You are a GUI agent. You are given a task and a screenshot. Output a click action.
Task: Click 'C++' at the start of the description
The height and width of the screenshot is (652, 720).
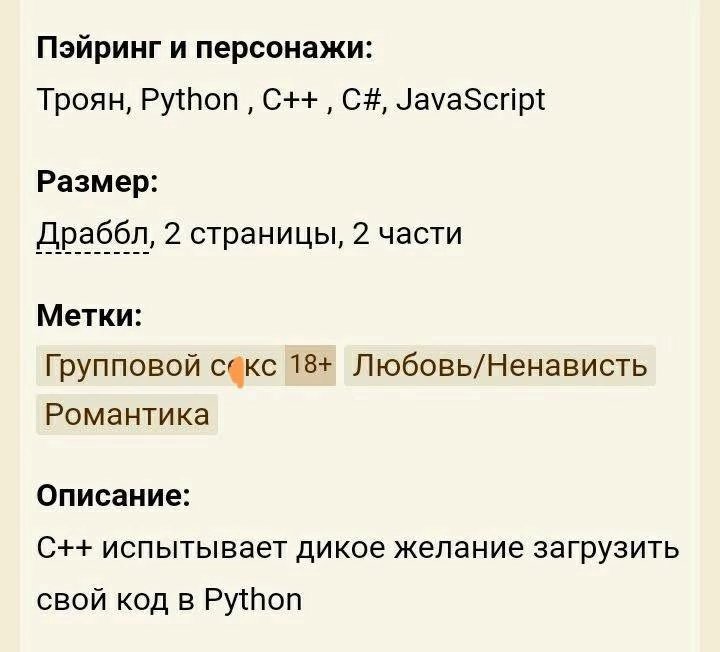click(x=64, y=549)
